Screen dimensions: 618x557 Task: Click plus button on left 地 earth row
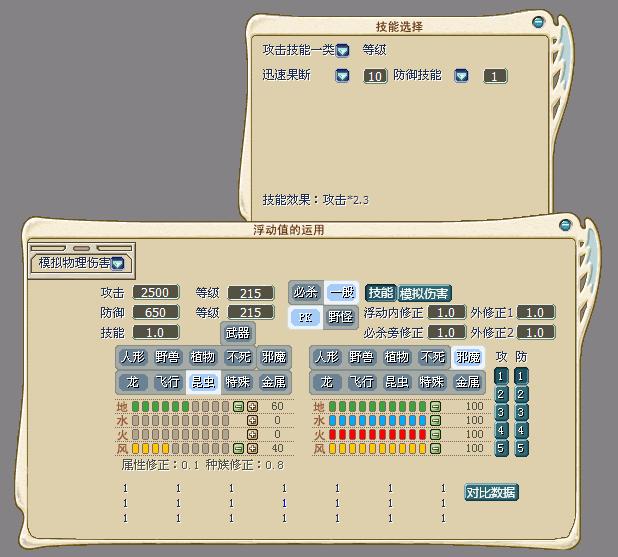(x=252, y=406)
